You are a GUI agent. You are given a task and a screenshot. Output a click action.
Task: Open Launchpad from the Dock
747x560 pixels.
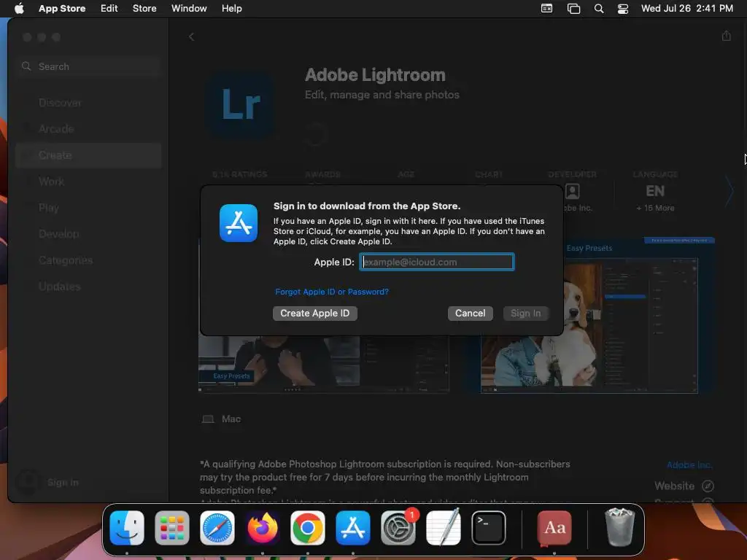172,528
